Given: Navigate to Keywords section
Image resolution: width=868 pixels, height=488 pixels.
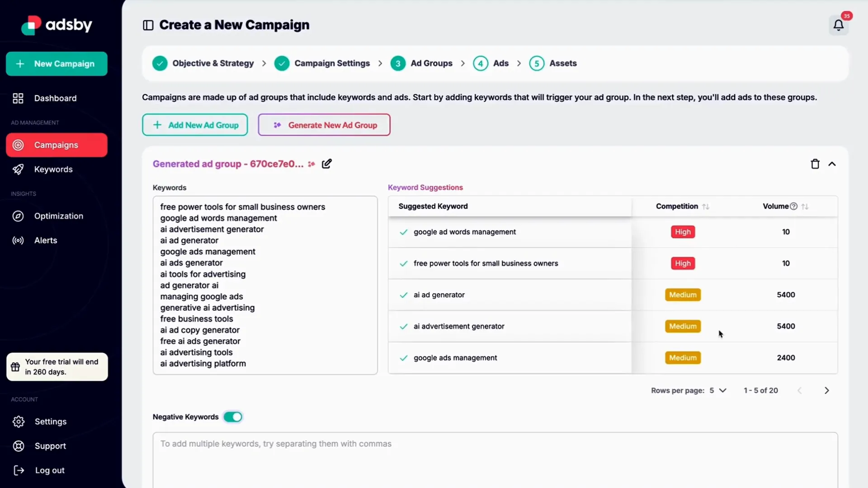Looking at the screenshot, I should click(53, 169).
